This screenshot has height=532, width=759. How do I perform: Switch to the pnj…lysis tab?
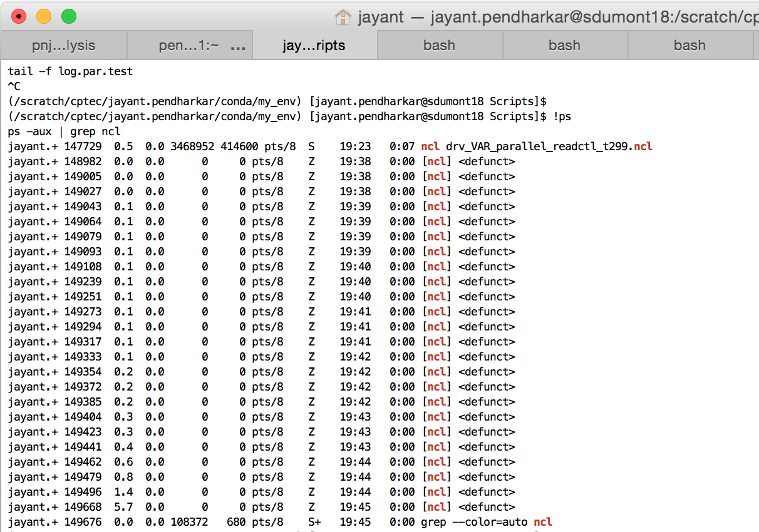coord(63,46)
